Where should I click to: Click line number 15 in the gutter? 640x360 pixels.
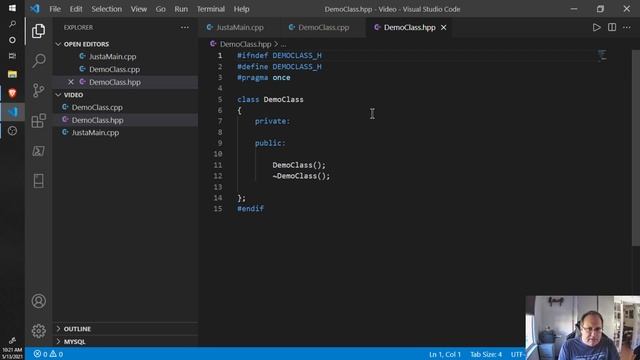click(x=218, y=209)
